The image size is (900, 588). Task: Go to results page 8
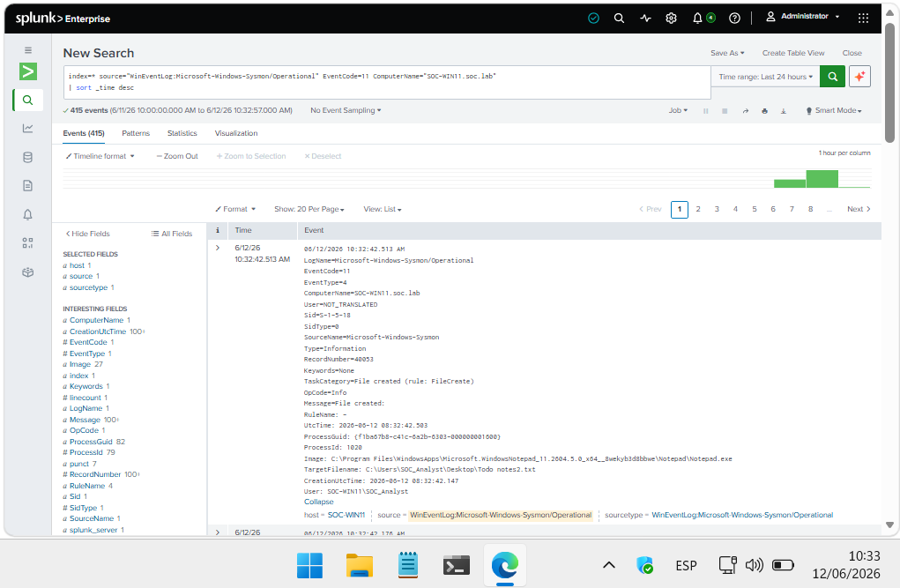coord(810,209)
